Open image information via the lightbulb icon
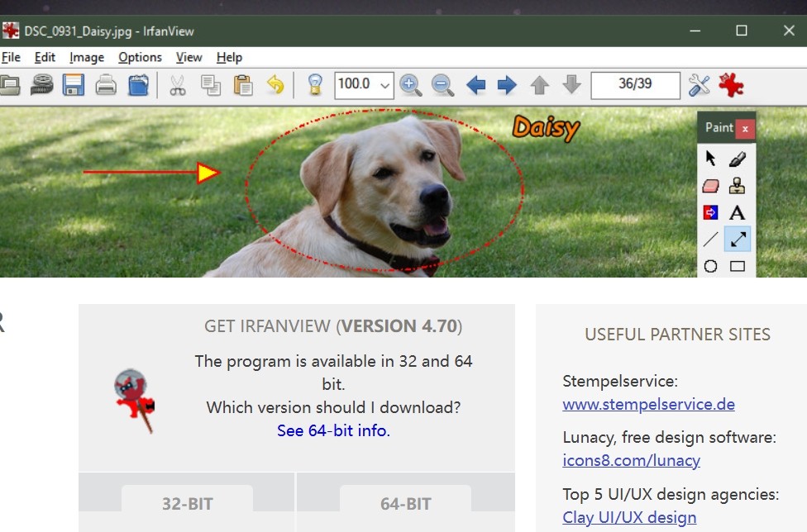Viewport: 807px width, 532px height. click(314, 85)
